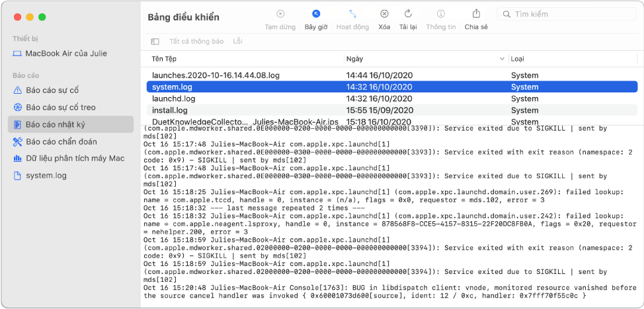
Task: Click the com.apple.neagent.lsproxy log line
Action: [x=389, y=224]
